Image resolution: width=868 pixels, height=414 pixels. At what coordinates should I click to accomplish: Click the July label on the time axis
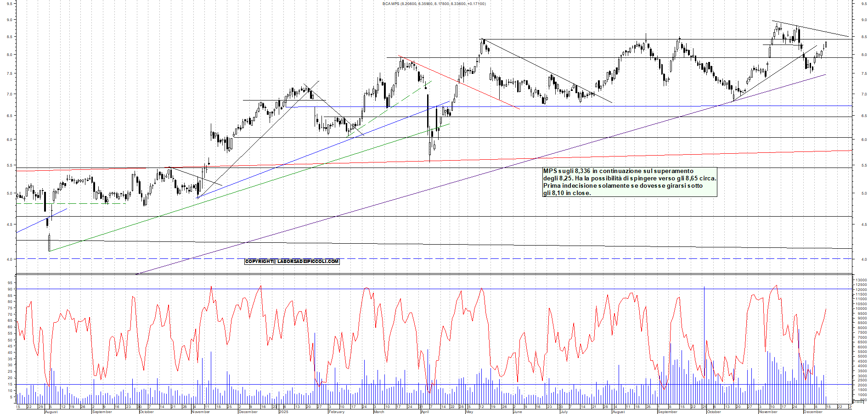564,412
